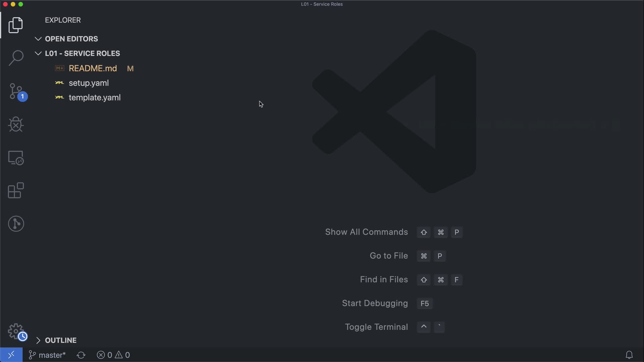
Task: Open the Run and Debug view
Action: tap(15, 124)
